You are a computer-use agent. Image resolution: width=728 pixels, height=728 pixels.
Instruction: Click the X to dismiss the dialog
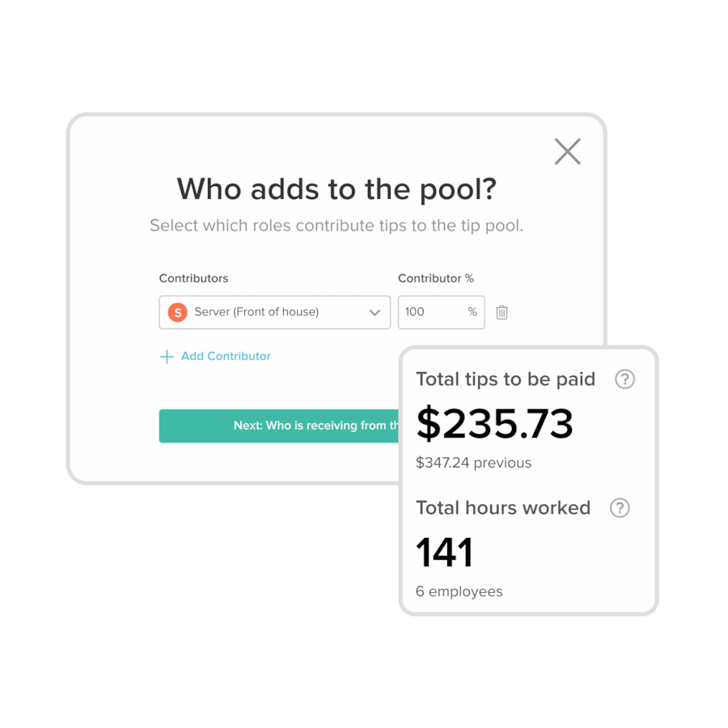(x=567, y=151)
